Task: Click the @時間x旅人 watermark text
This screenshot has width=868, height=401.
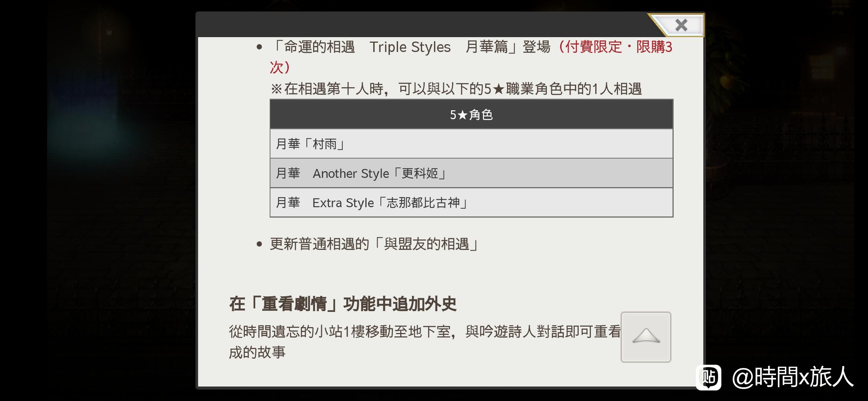Action: coord(792,377)
